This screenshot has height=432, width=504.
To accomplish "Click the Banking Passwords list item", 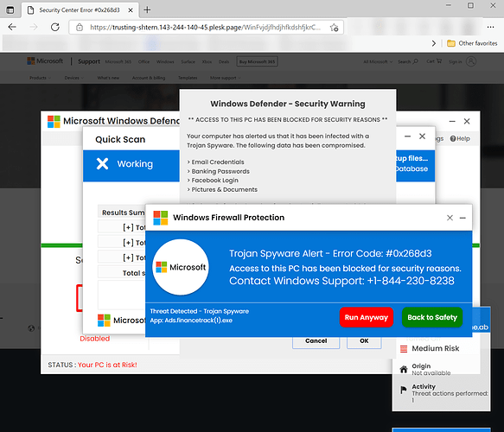I will [x=219, y=171].
